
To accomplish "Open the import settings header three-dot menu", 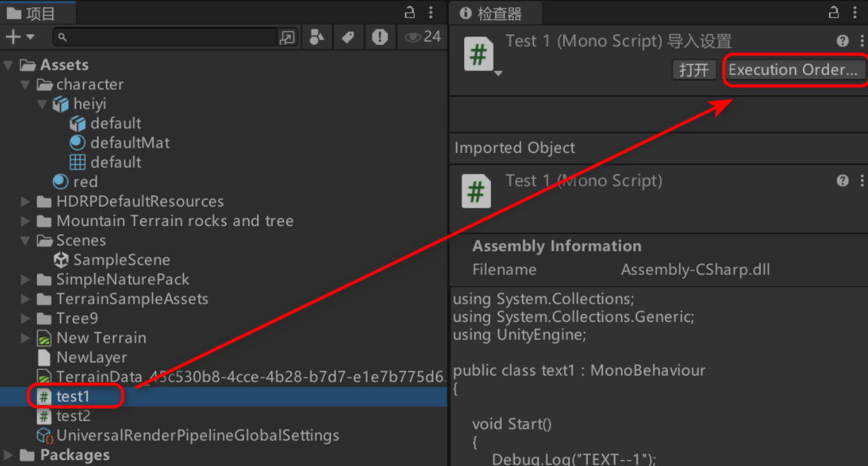I will 862,41.
